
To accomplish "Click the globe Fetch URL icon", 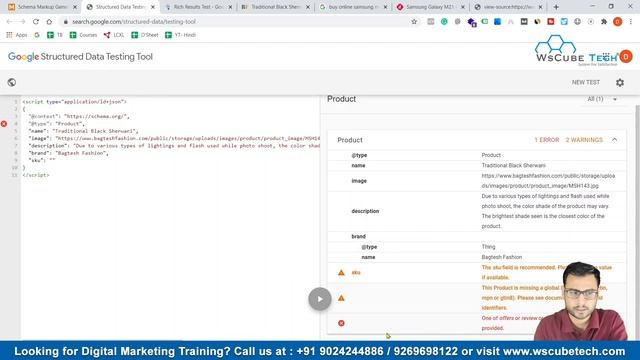I will [x=11, y=82].
